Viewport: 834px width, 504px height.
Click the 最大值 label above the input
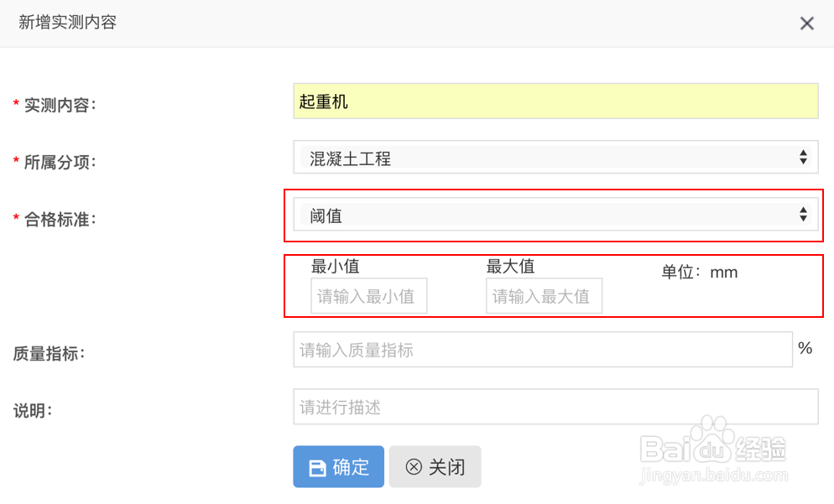click(510, 267)
